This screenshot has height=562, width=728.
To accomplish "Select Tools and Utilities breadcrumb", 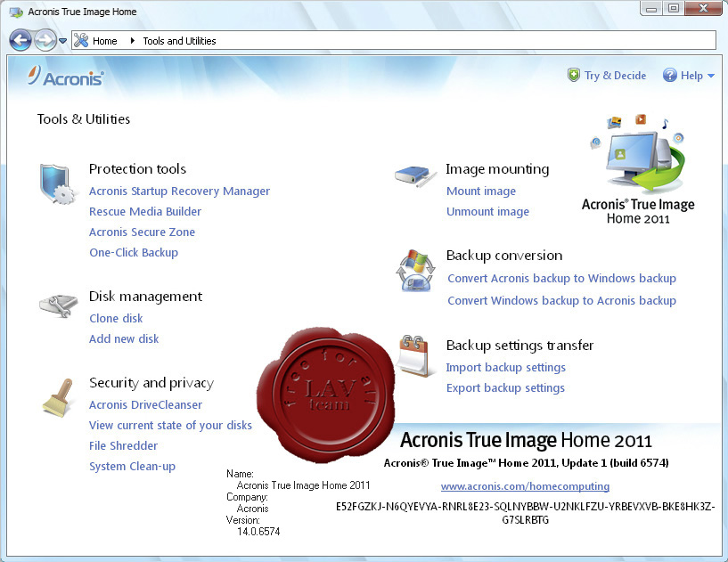I will click(179, 41).
